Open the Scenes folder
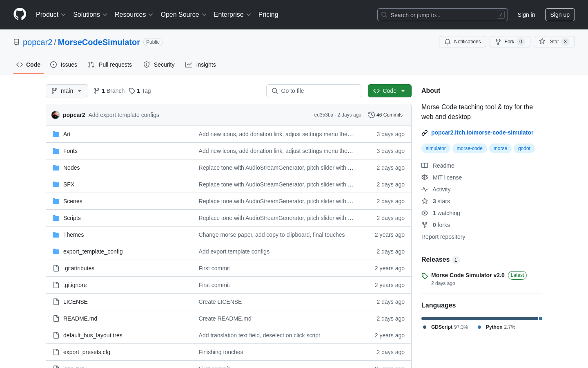 coord(73,201)
